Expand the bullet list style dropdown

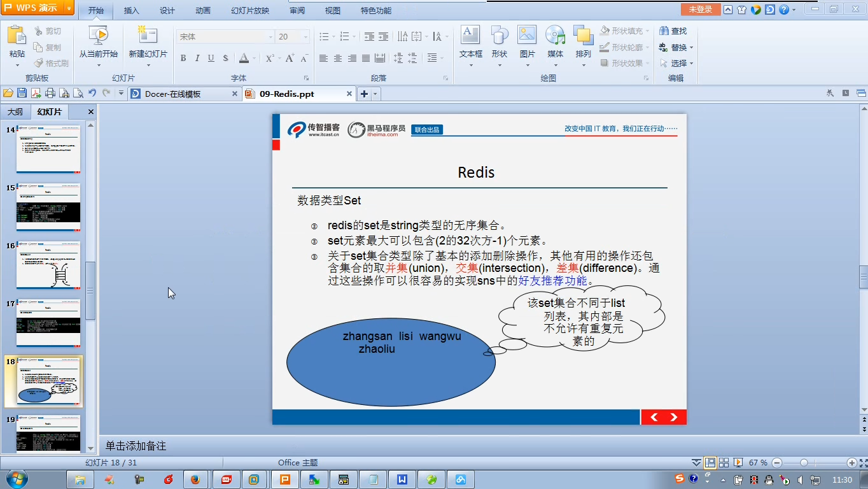click(333, 37)
